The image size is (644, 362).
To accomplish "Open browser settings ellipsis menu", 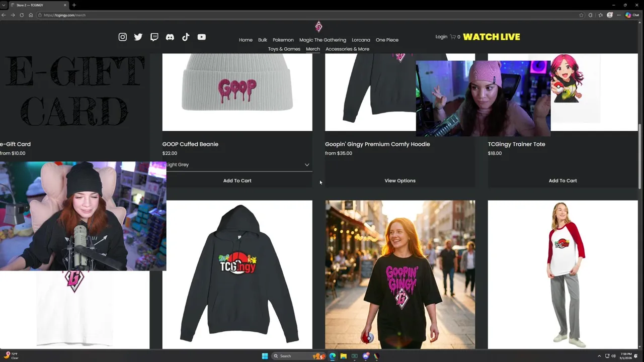I will tap(619, 15).
